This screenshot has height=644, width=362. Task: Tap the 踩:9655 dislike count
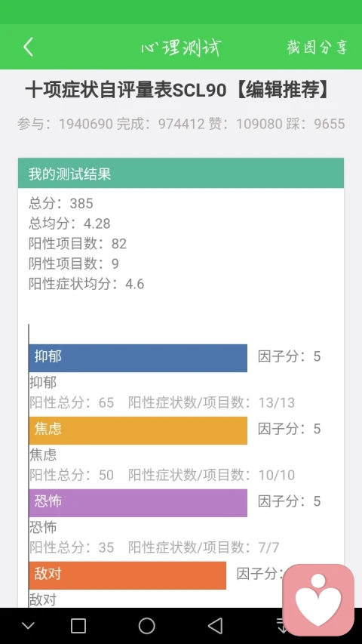(316, 124)
